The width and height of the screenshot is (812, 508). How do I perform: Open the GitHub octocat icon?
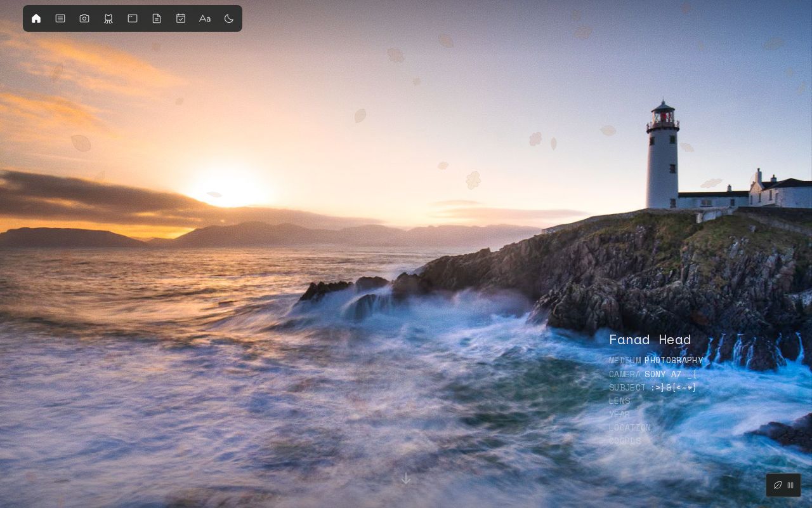[108, 18]
